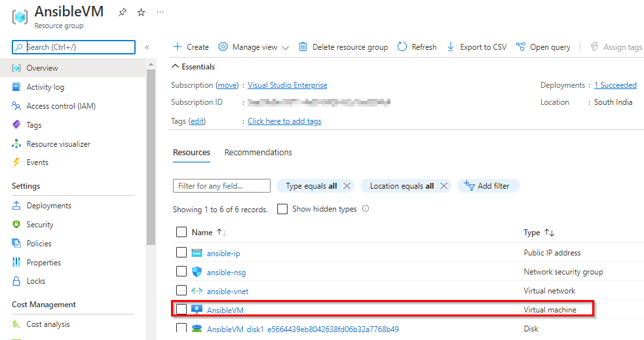Check the AnsibleVM virtual machine checkbox
The image size is (644, 340).
pyautogui.click(x=181, y=309)
